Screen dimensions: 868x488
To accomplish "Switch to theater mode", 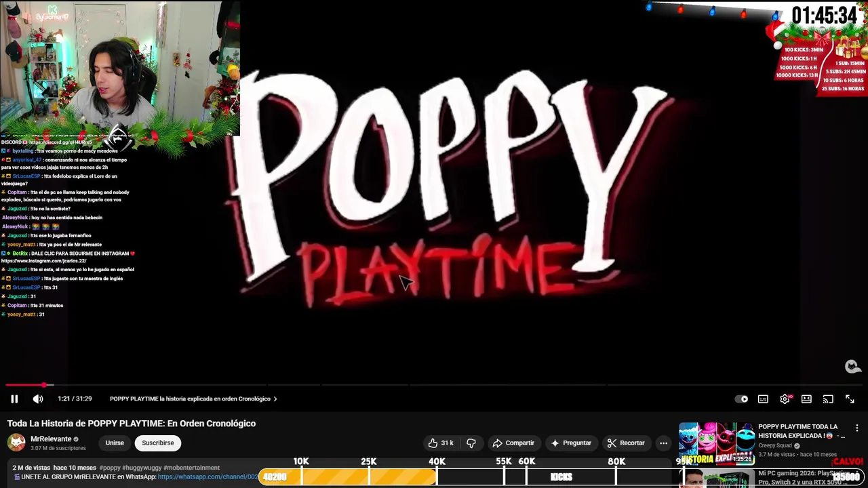I will pyautogui.click(x=806, y=399).
